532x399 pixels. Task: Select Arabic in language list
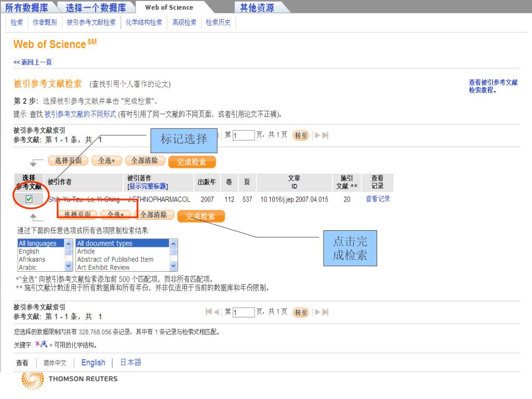(41, 268)
